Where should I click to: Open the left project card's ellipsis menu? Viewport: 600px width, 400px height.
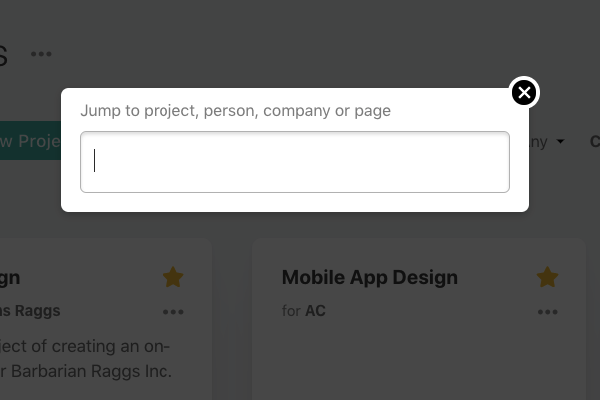click(x=173, y=312)
